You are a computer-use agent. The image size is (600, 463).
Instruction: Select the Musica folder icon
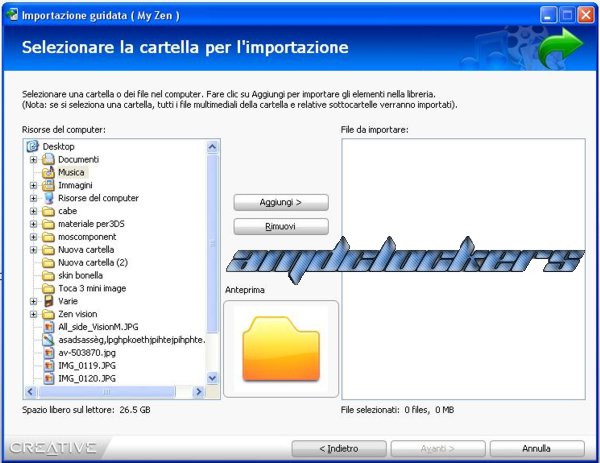click(47, 172)
